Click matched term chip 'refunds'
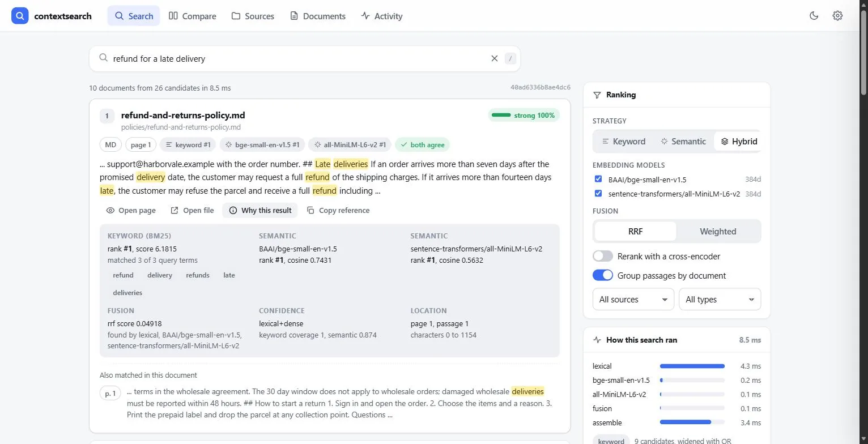 pos(198,275)
